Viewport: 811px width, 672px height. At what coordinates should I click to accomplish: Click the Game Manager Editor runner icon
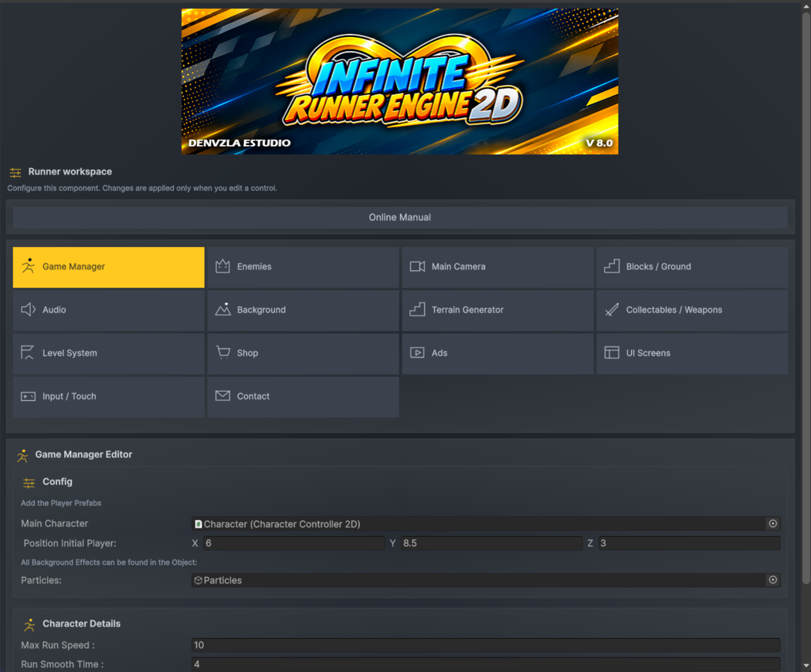[x=22, y=455]
